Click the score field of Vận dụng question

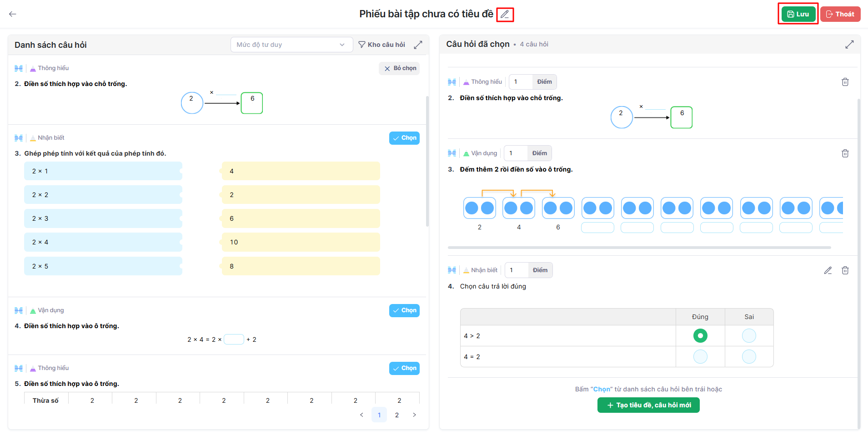pyautogui.click(x=516, y=153)
